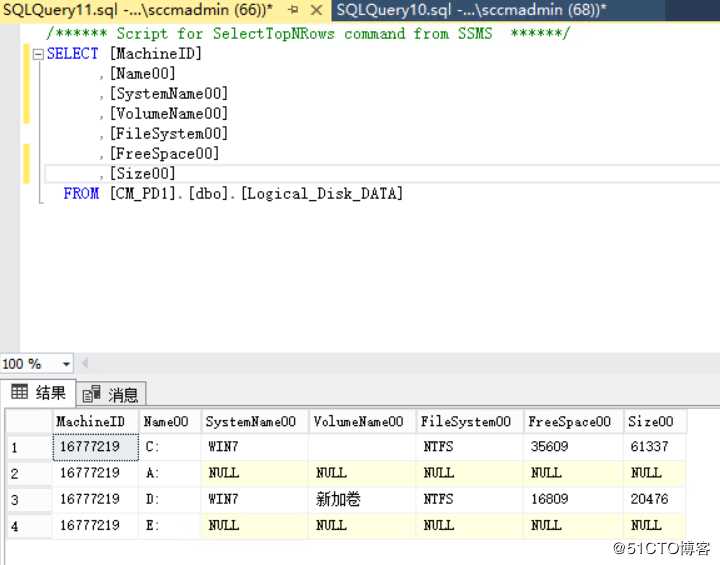Click NTFS cell in row 1

[470, 447]
